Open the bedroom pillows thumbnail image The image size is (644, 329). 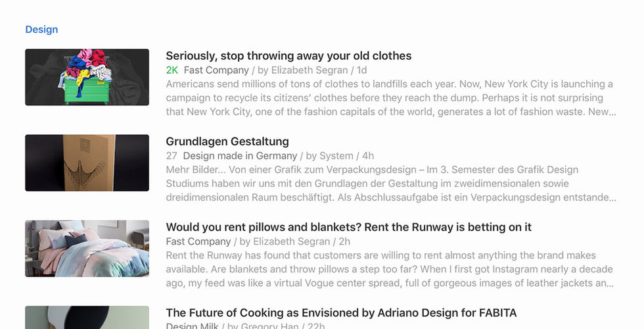click(x=87, y=249)
